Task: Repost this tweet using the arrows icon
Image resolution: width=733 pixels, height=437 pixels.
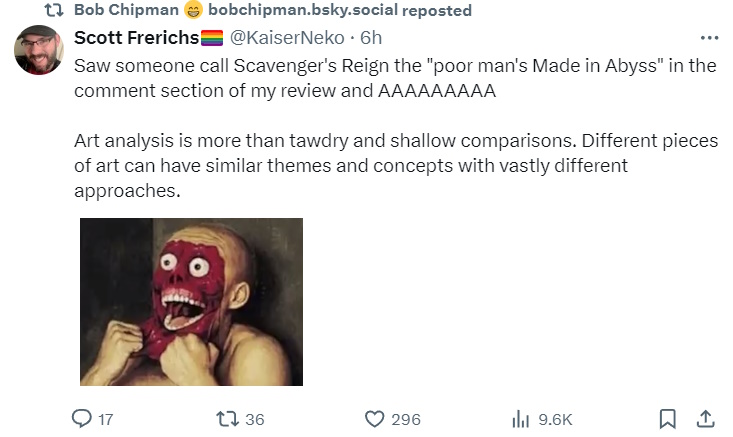Action: (227, 419)
